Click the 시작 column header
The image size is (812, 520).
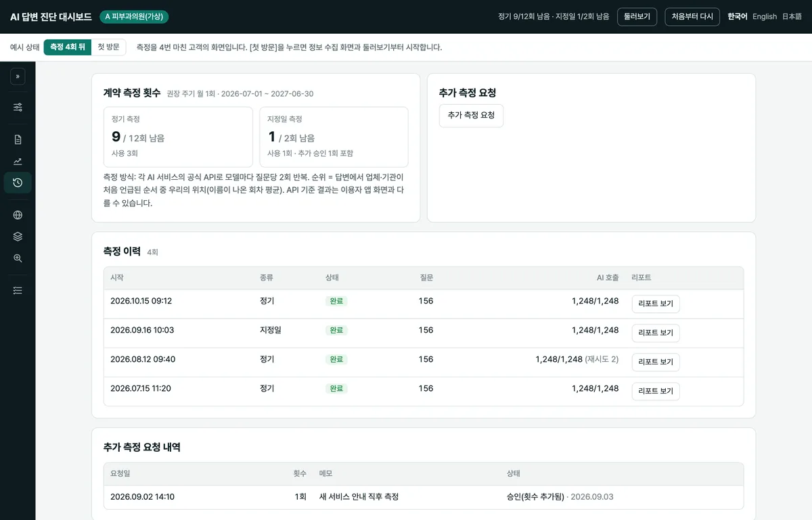click(117, 278)
